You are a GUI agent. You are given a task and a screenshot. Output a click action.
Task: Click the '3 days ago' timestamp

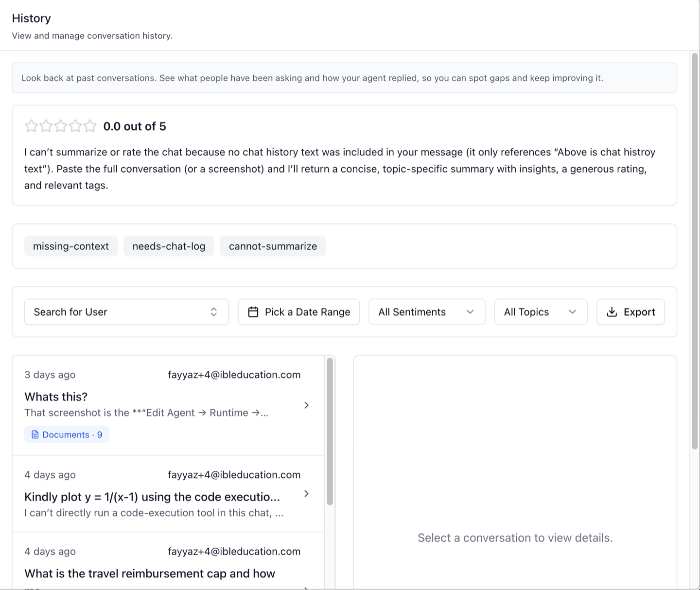point(50,375)
